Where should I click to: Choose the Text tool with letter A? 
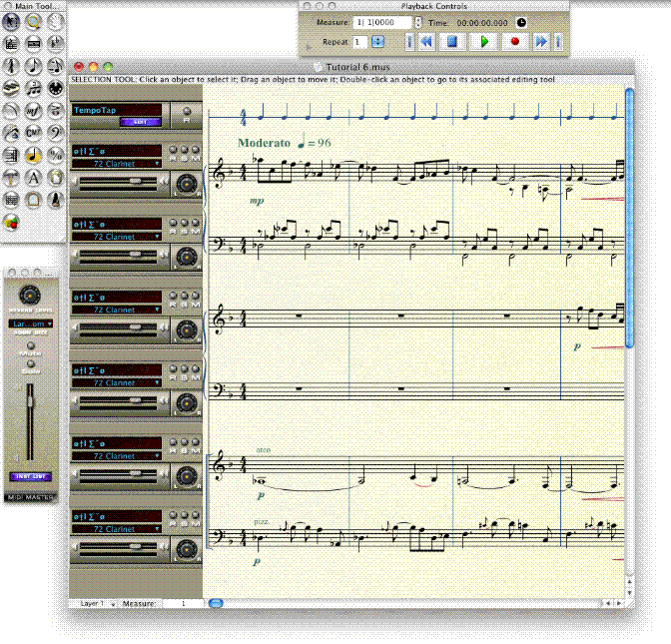tap(33, 177)
